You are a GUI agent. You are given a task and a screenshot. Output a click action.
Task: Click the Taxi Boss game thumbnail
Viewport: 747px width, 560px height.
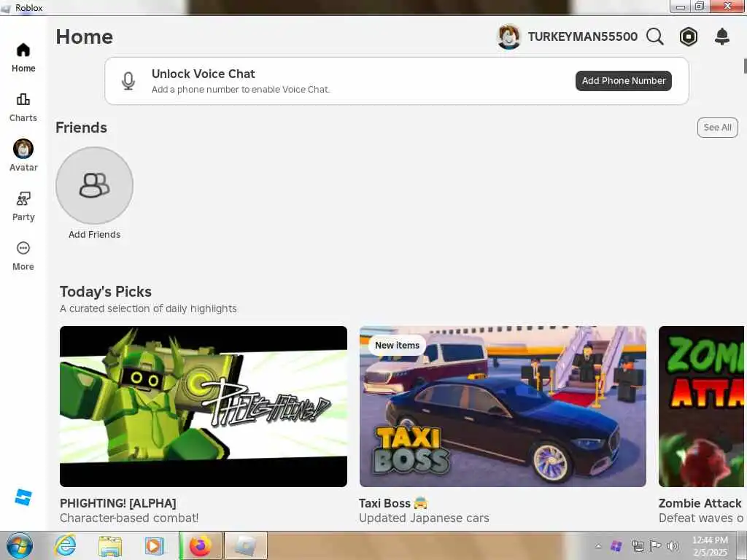coord(503,406)
